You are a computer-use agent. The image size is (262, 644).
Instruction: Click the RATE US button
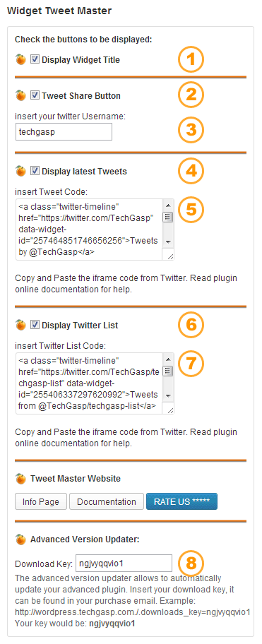(x=182, y=501)
